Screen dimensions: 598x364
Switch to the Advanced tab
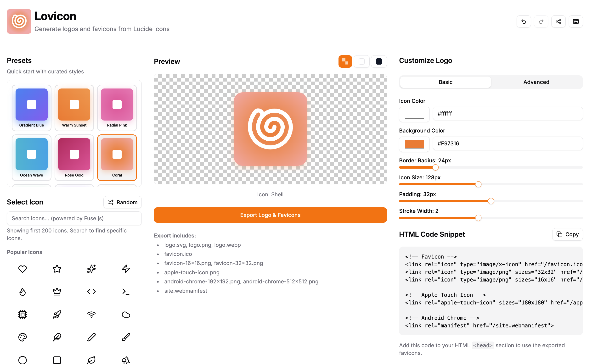(536, 82)
